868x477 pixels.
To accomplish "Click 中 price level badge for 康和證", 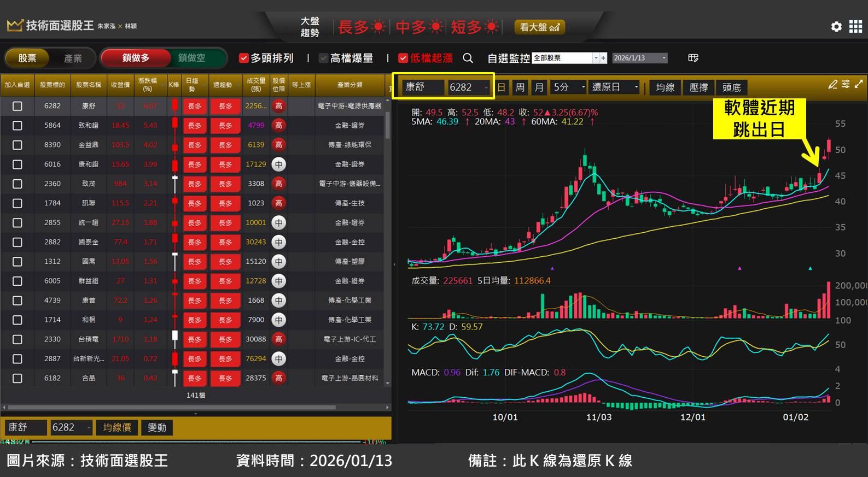I will point(279,164).
